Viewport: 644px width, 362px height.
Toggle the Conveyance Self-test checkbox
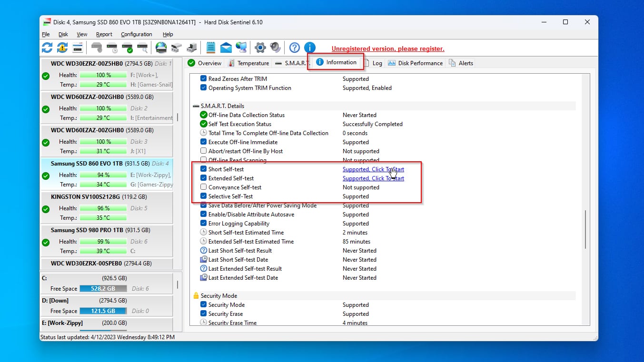point(204,187)
